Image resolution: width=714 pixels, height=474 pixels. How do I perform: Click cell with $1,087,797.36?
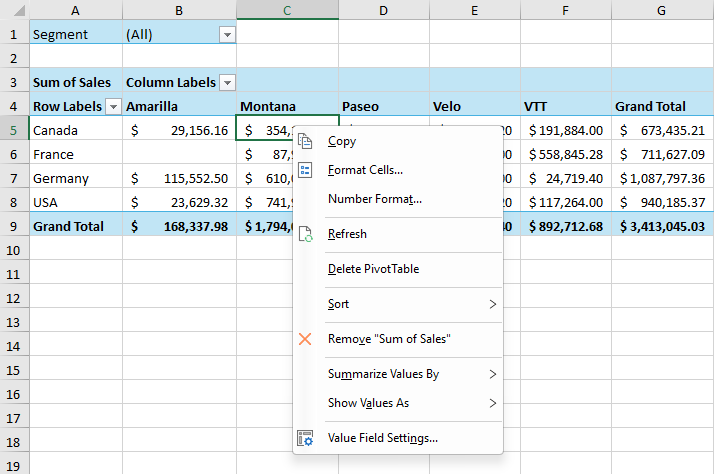click(662, 178)
